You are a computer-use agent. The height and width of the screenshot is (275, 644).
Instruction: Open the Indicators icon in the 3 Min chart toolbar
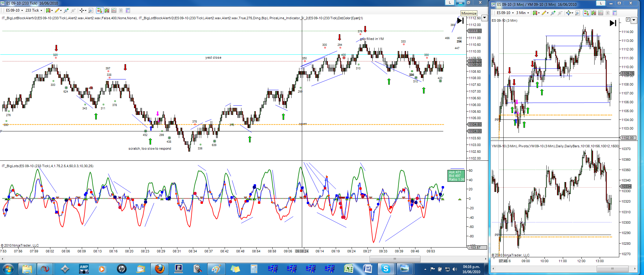coord(593,13)
